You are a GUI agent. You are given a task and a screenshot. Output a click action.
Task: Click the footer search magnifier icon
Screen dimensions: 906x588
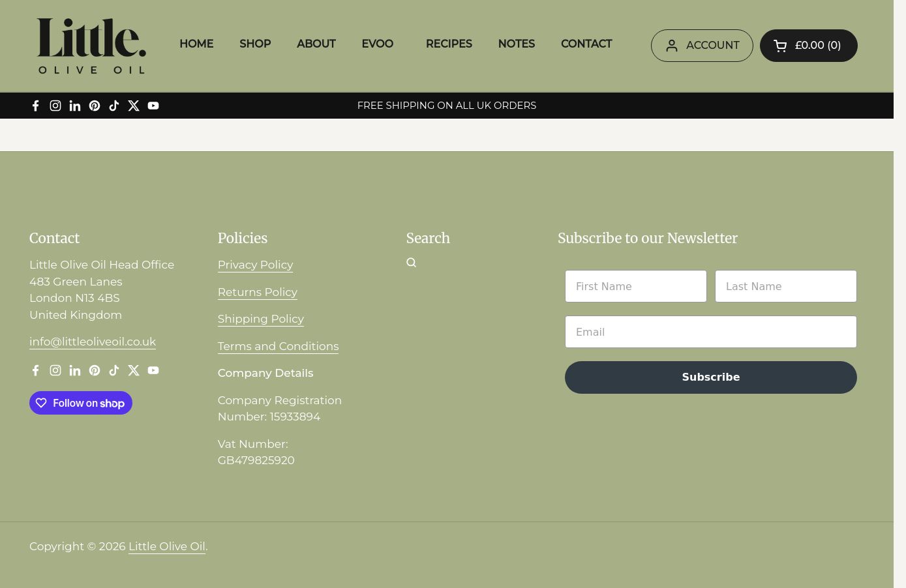(x=411, y=263)
